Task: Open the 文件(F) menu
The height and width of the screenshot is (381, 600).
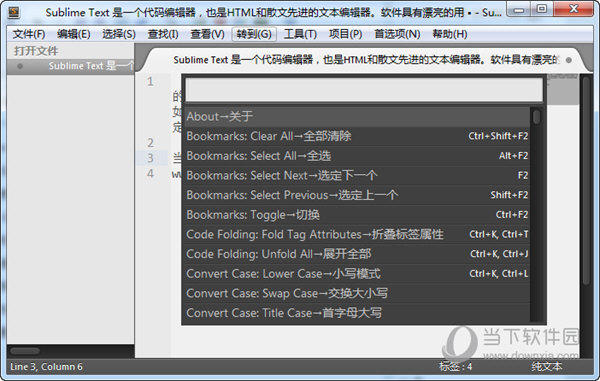Action: tap(29, 34)
